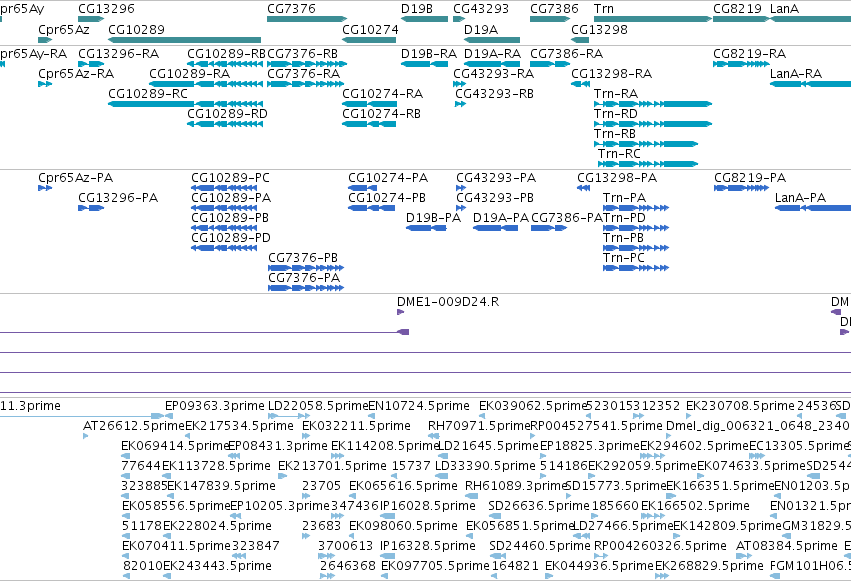Select the LanA-PA protein label

coord(801,198)
